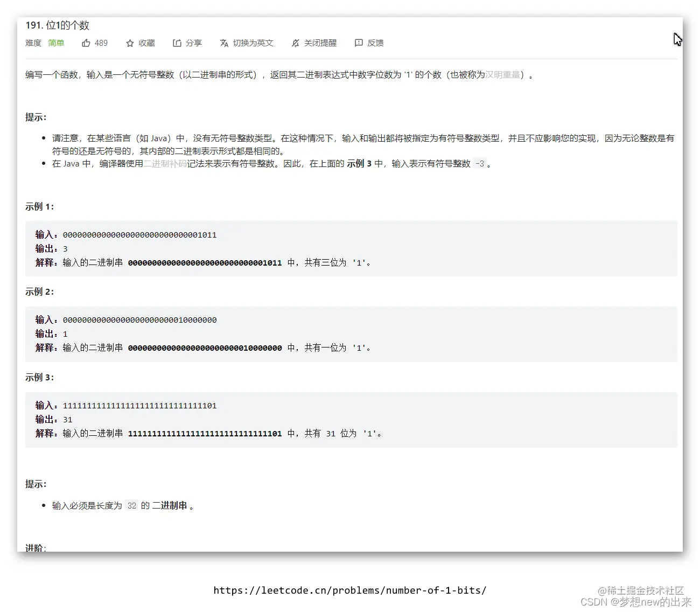Select Example 1's input binary string
Viewport: 700px width, 612px height.
(139, 235)
